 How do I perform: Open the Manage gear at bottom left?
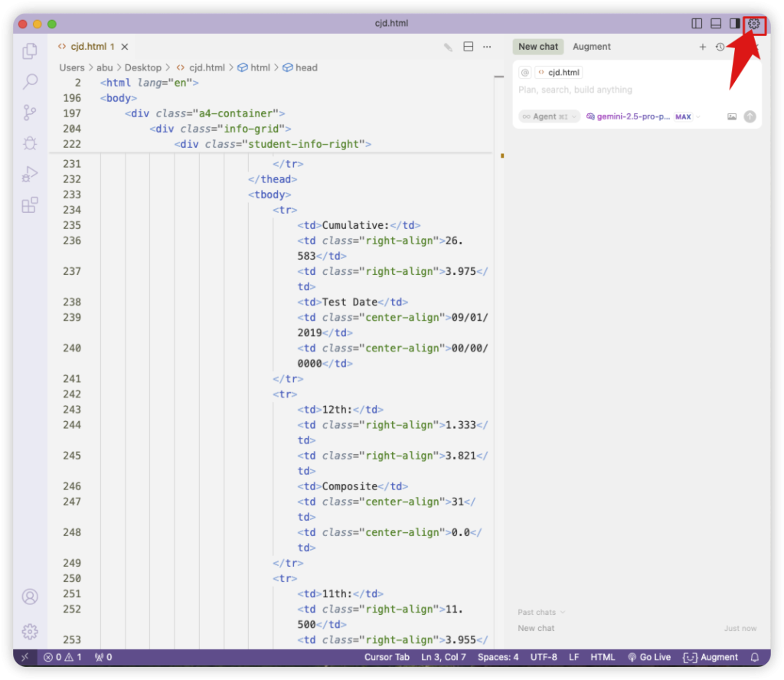[30, 632]
